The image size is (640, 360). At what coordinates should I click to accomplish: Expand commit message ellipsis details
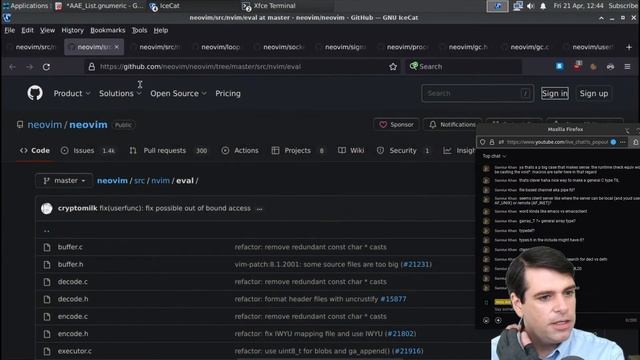[x=259, y=209]
